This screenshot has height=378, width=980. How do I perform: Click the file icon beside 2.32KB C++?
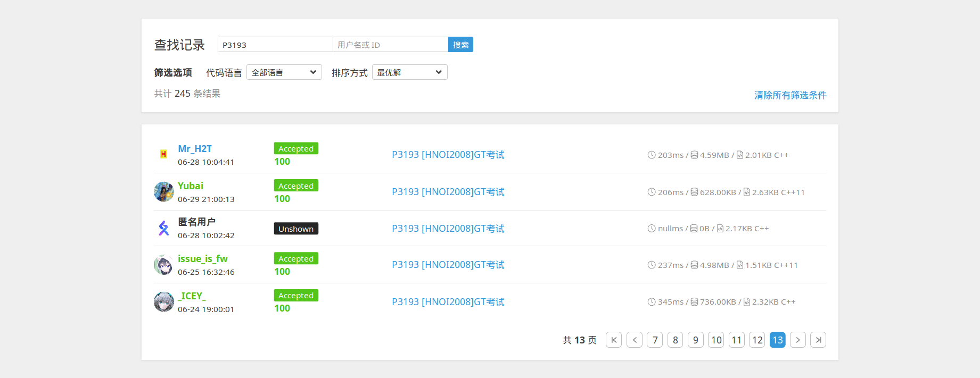pyautogui.click(x=747, y=301)
